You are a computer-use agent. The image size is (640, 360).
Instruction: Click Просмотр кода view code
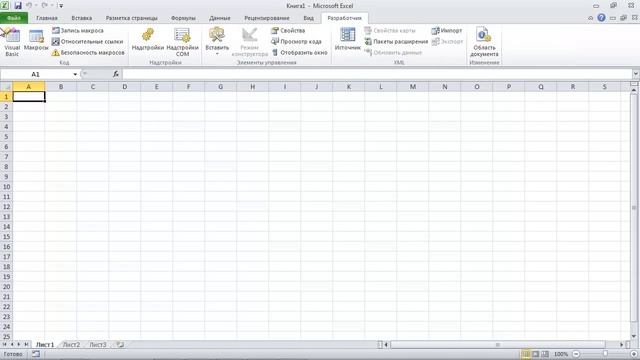pos(296,42)
